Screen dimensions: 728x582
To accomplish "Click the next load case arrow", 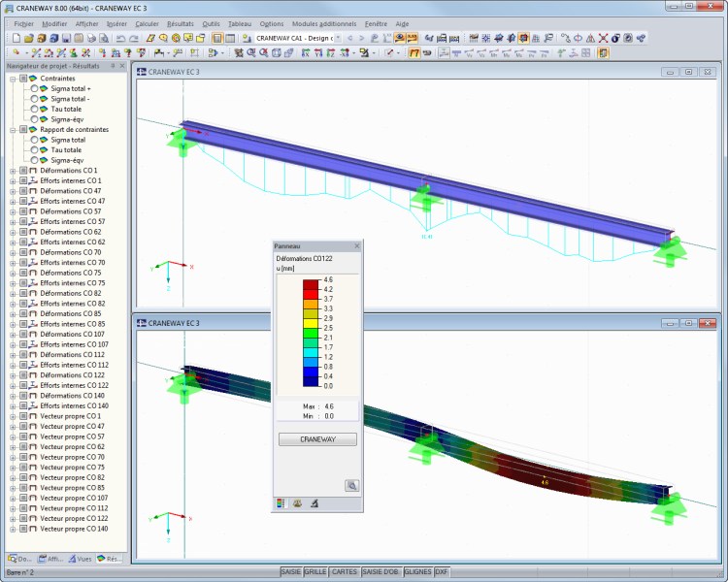I will (362, 38).
